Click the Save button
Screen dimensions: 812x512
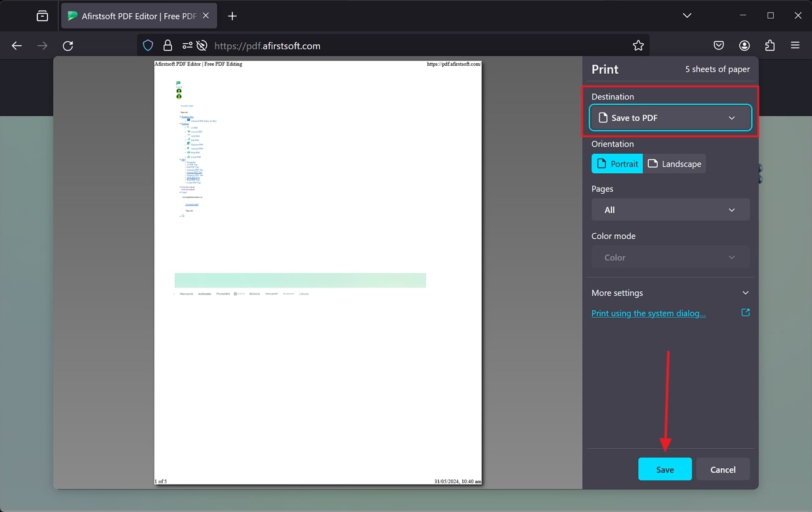665,469
